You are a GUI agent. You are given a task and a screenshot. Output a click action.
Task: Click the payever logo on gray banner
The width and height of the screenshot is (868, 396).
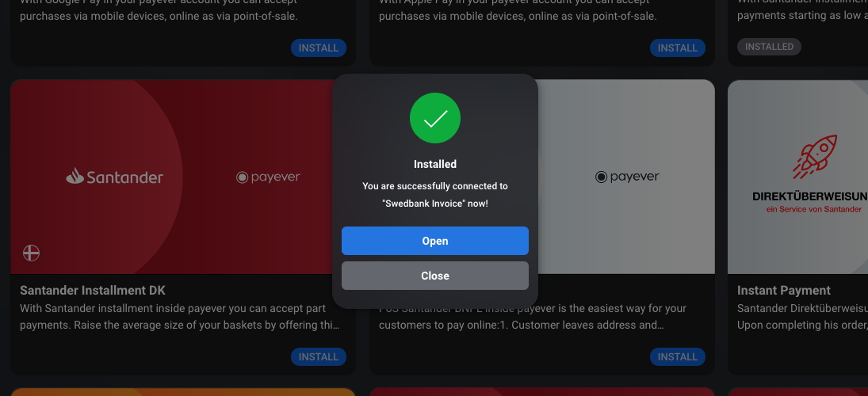627,177
